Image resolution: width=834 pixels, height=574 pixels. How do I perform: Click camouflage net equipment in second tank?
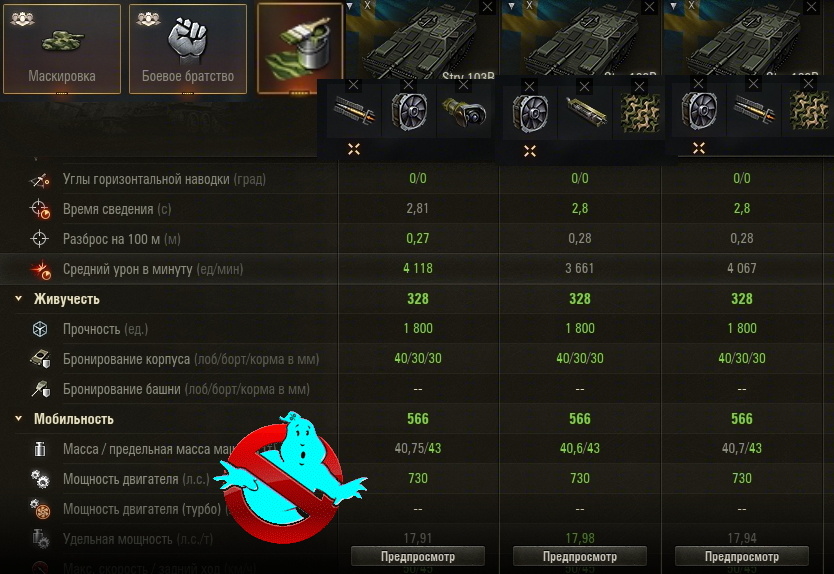pos(640,113)
